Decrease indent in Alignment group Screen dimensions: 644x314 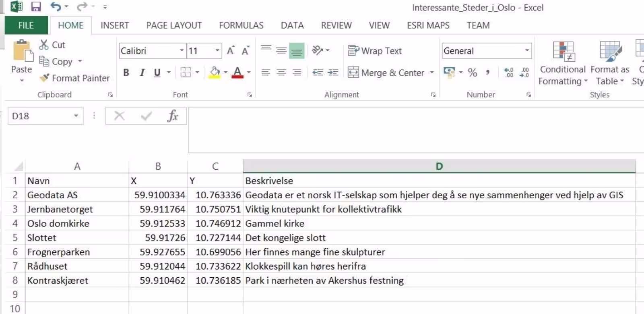tap(318, 73)
